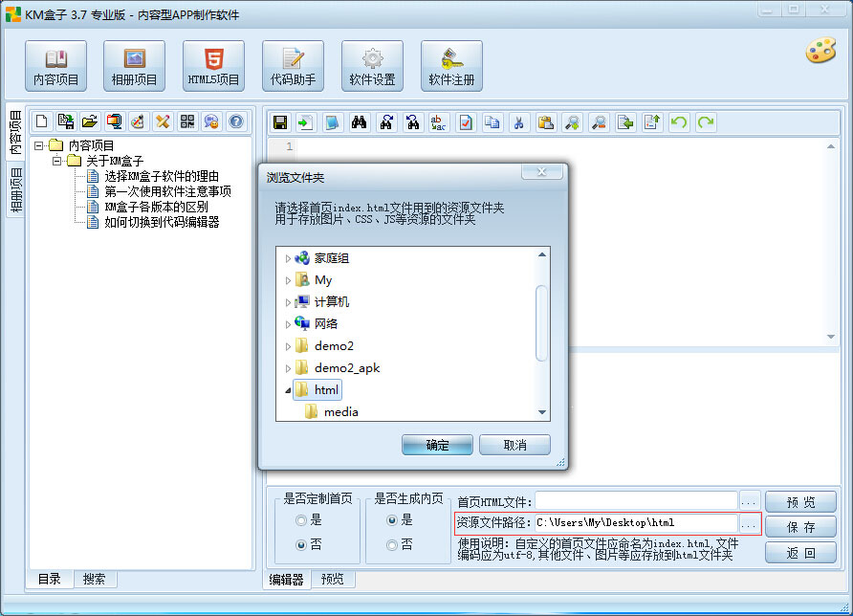Click the 保存 save button
Screen dimensions: 853x616
click(x=800, y=527)
